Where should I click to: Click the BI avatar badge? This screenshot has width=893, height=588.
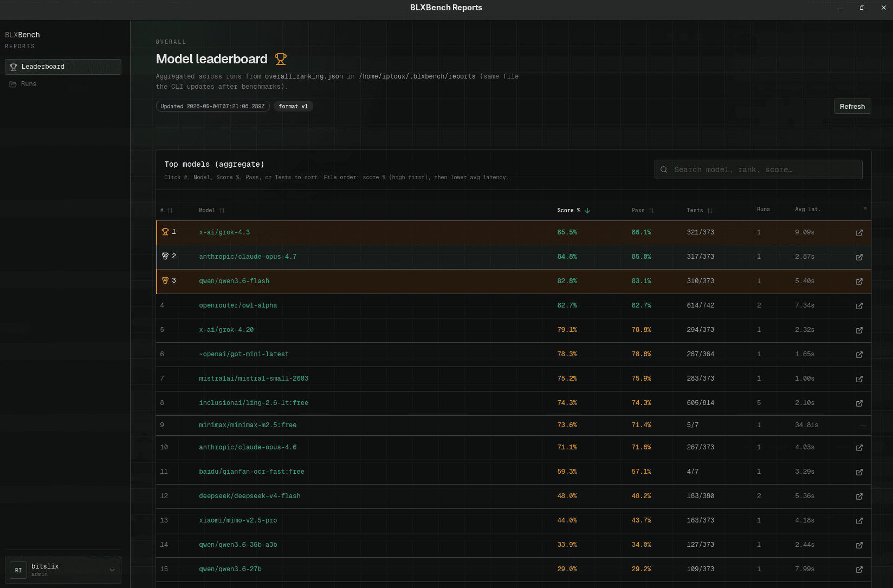point(18,570)
